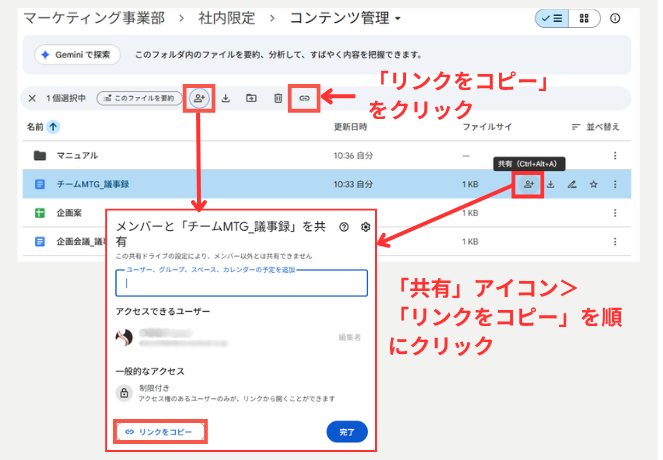The height and width of the screenshot is (460, 663).
Task: Click share icon on チームMTG_議事録 row
Action: pyautogui.click(x=529, y=184)
